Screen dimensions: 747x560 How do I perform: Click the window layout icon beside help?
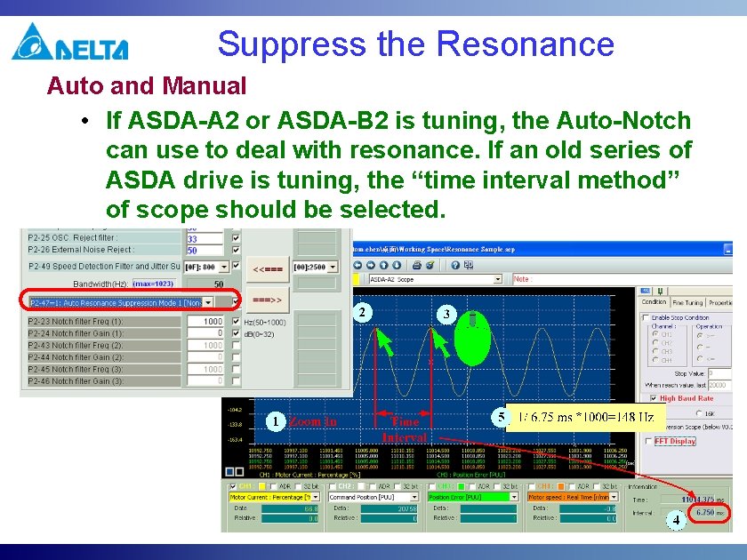point(469,265)
